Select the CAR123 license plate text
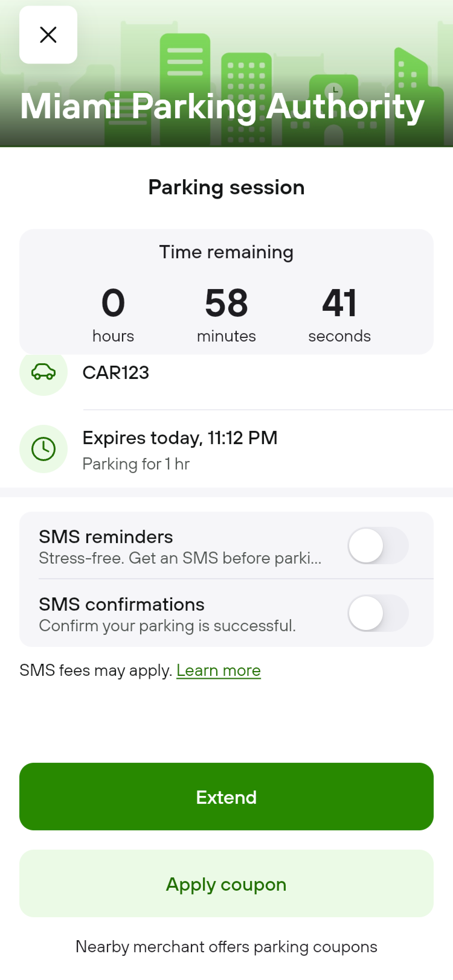 tap(116, 372)
